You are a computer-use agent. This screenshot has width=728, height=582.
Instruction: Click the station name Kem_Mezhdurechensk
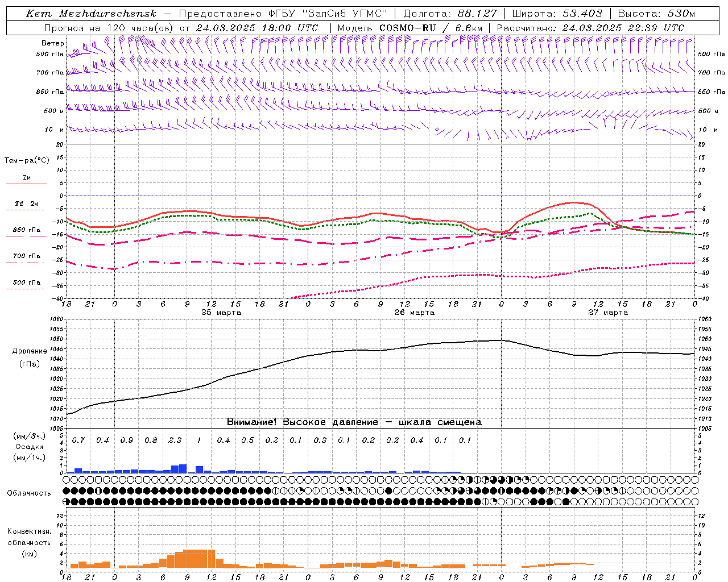point(91,14)
